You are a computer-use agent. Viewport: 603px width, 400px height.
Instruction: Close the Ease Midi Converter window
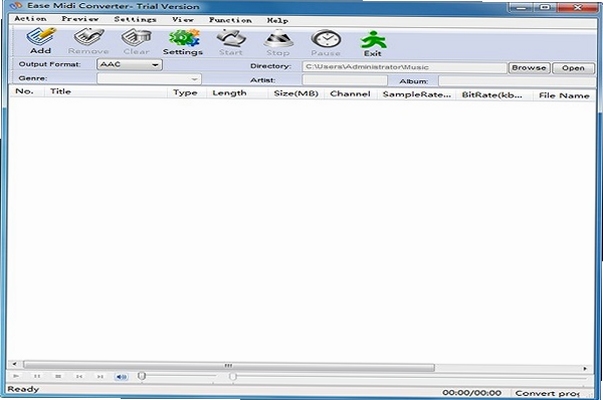click(577, 7)
